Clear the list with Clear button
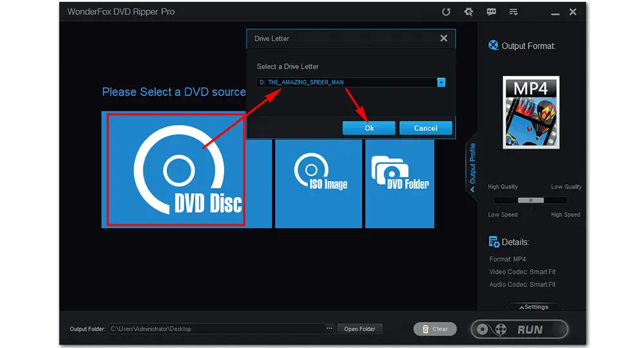Image resolution: width=644 pixels, height=348 pixels. click(435, 329)
